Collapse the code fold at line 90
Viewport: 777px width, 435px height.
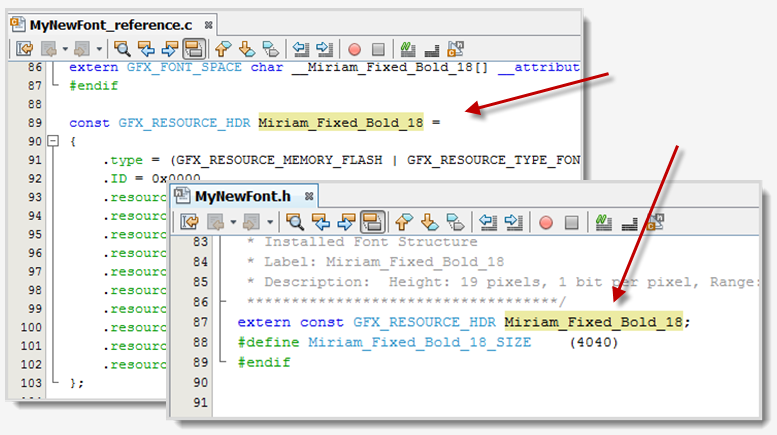pos(53,142)
